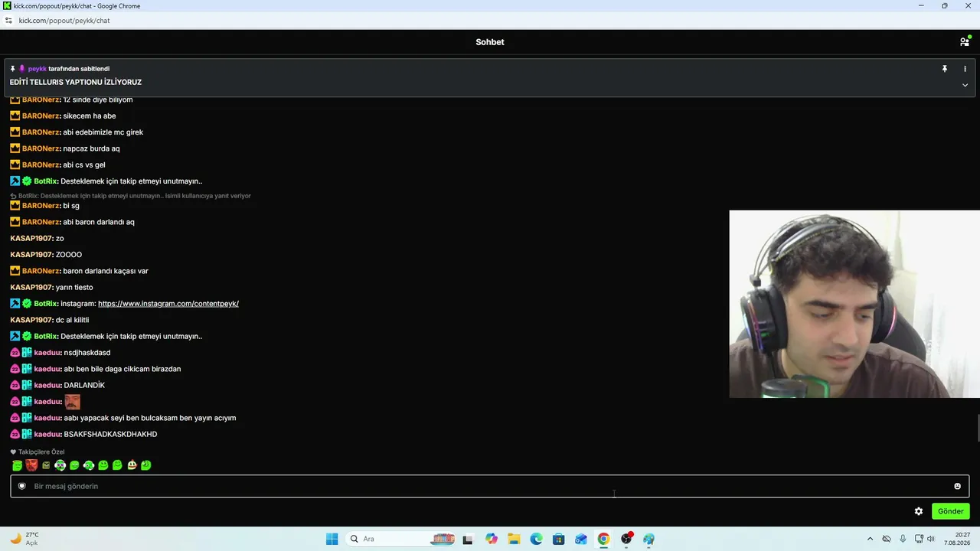Open File Explorer from taskbar
Screen dimensions: 980x551
pos(514,539)
